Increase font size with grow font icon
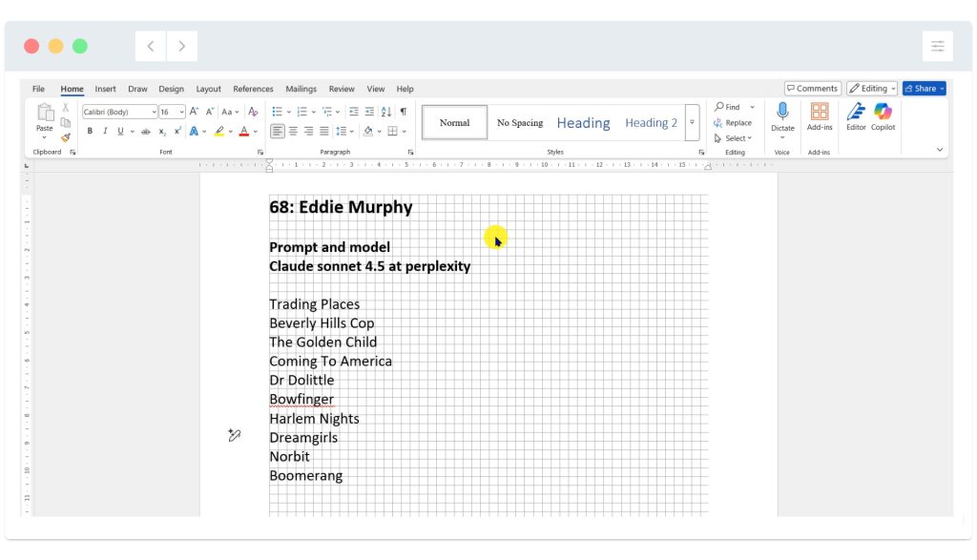Viewport: 977px width, 560px height. [194, 113]
